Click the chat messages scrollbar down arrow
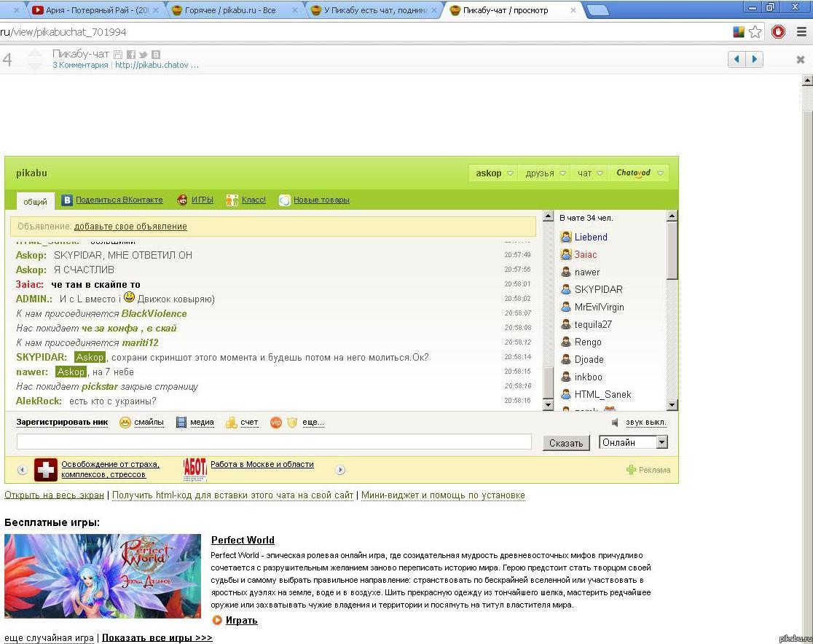The width and height of the screenshot is (813, 644). click(x=548, y=404)
